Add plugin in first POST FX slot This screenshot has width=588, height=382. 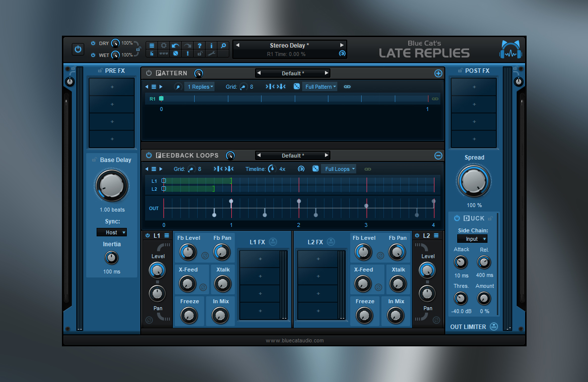(474, 87)
